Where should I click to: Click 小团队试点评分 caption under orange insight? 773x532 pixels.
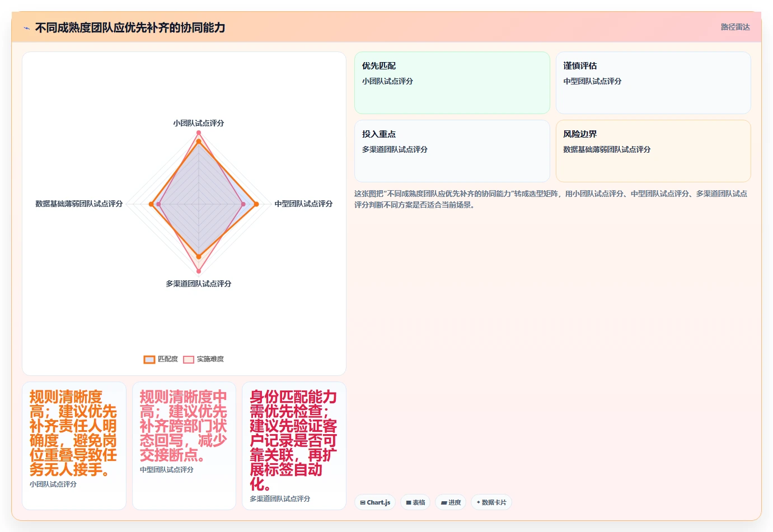[x=53, y=484]
